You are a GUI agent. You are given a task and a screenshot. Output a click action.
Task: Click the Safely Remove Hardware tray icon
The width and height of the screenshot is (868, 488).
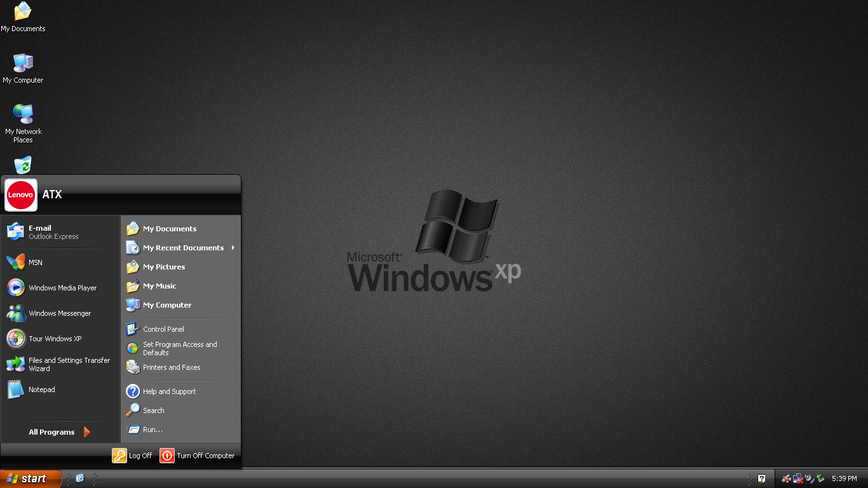point(820,478)
